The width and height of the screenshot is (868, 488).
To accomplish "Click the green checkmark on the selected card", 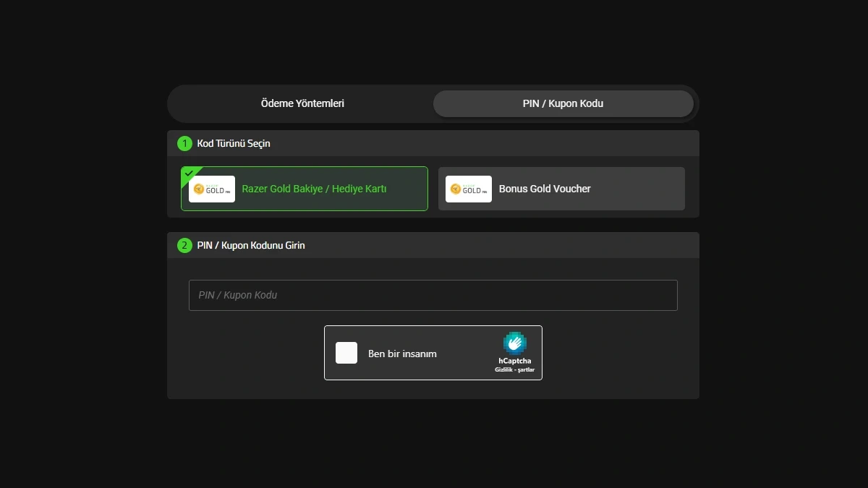I will [x=189, y=172].
